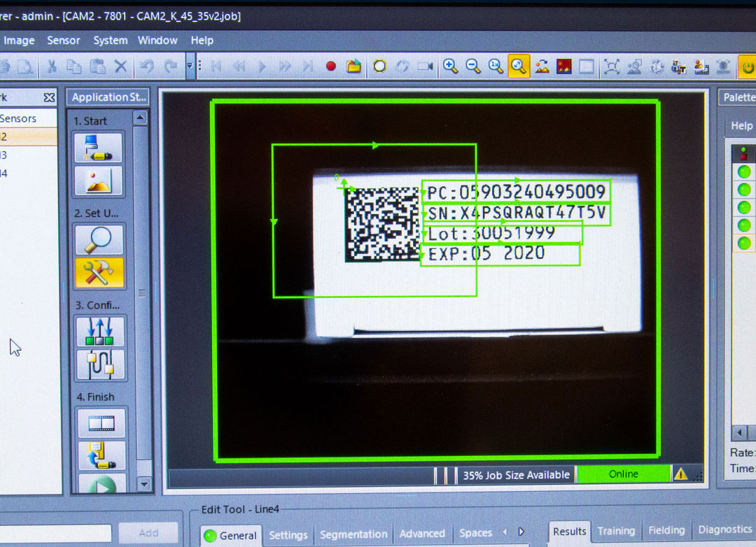This screenshot has height=547, width=756.
Task: Click the disabled Add button
Action: point(148,533)
